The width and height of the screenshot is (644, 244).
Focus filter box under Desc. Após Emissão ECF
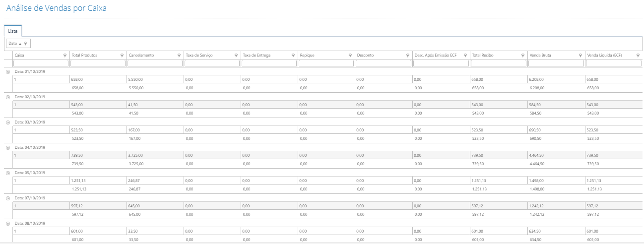click(441, 63)
